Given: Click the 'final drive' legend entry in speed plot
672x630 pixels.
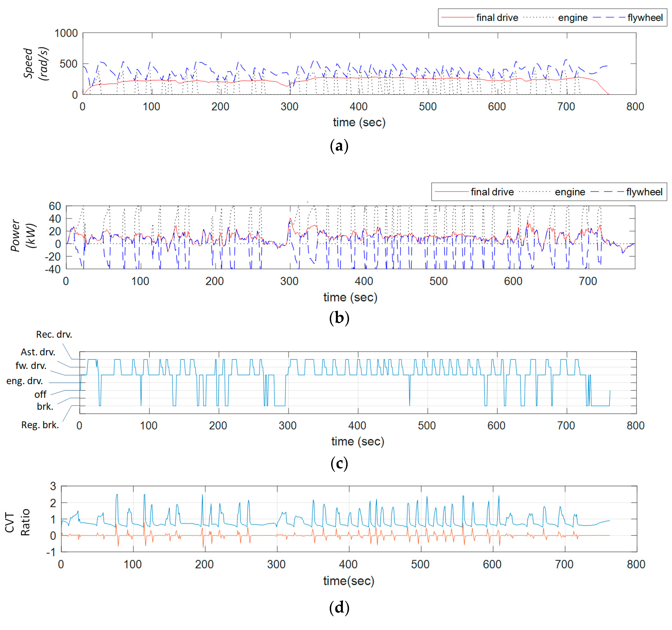Looking at the screenshot, I should click(497, 17).
